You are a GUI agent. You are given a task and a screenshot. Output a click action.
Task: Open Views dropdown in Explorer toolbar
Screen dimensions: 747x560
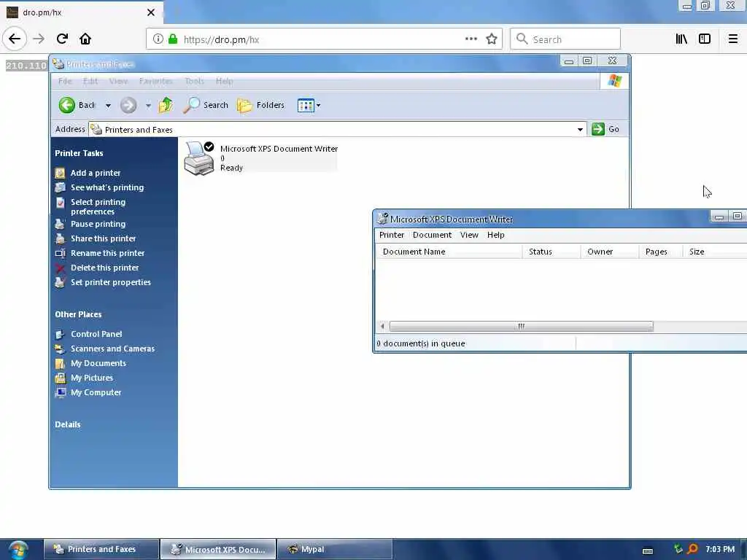(309, 105)
